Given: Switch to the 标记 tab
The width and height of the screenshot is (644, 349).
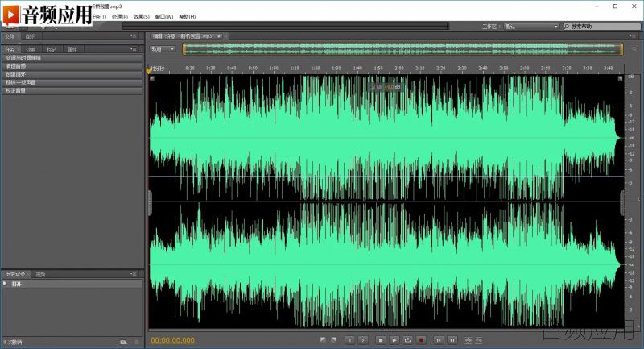Looking at the screenshot, I should tap(52, 49).
